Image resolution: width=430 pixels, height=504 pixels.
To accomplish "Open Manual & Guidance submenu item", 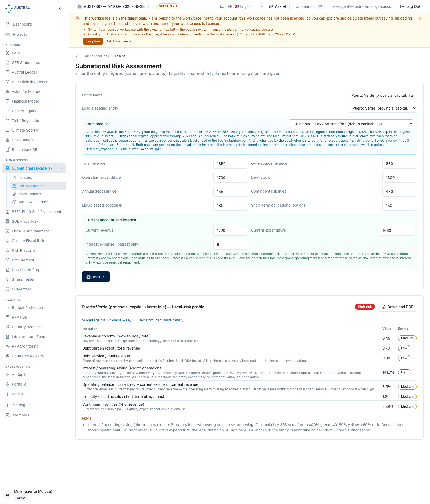I will point(38,202).
